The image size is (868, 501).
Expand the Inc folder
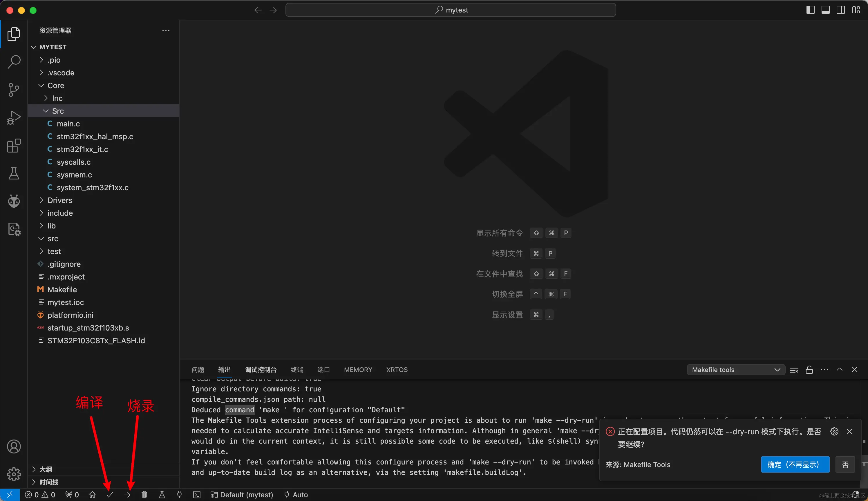click(x=103, y=98)
